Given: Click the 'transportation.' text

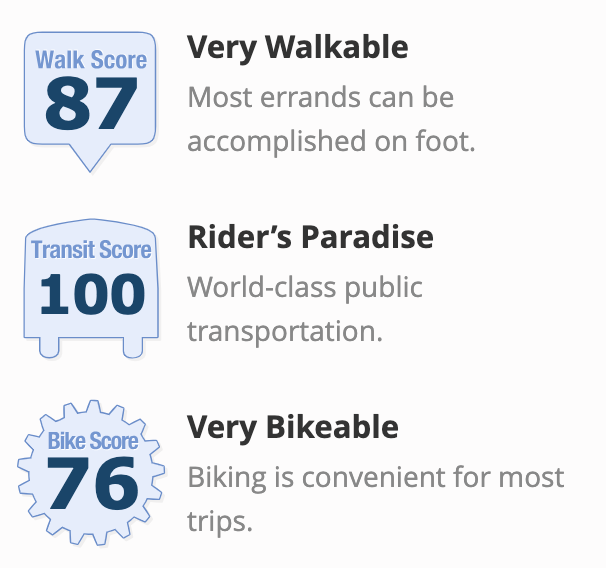Looking at the screenshot, I should [285, 332].
